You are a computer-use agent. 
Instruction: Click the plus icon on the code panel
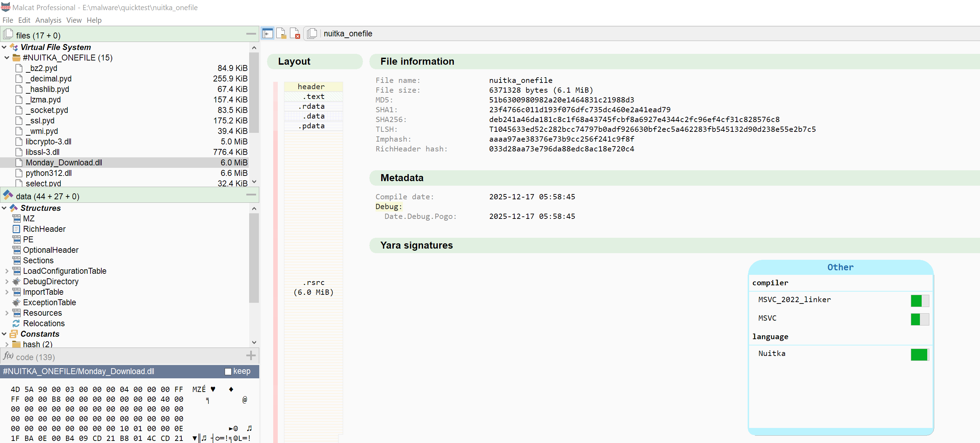click(x=251, y=356)
